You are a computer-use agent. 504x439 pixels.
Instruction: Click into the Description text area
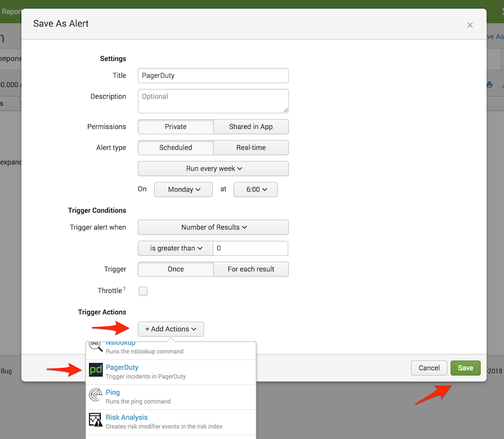coord(213,101)
